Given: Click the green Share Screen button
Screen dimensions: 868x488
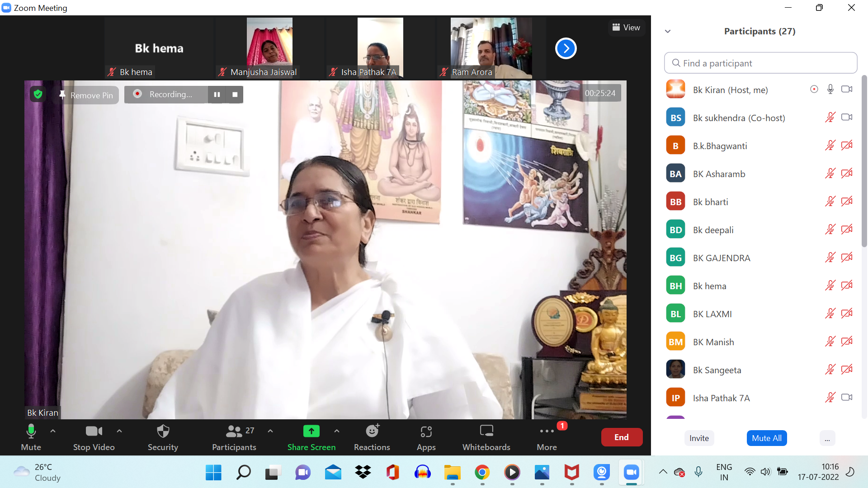Looking at the screenshot, I should tap(311, 437).
